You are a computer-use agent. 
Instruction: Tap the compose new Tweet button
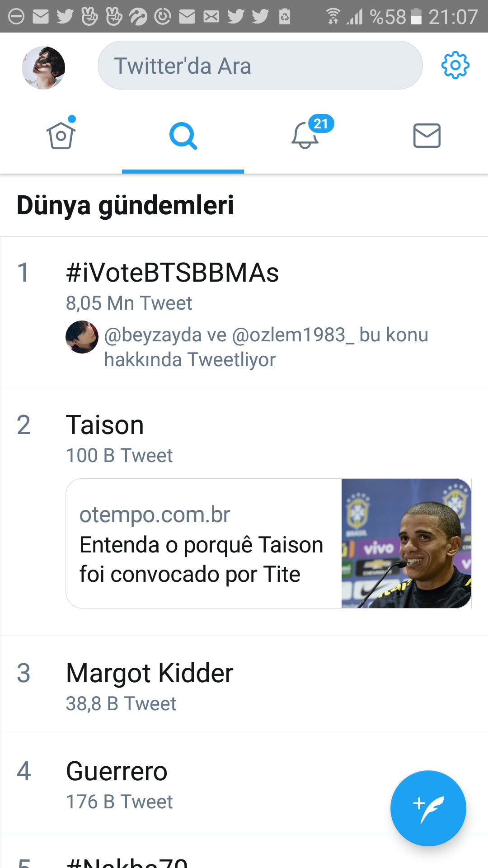click(x=428, y=808)
